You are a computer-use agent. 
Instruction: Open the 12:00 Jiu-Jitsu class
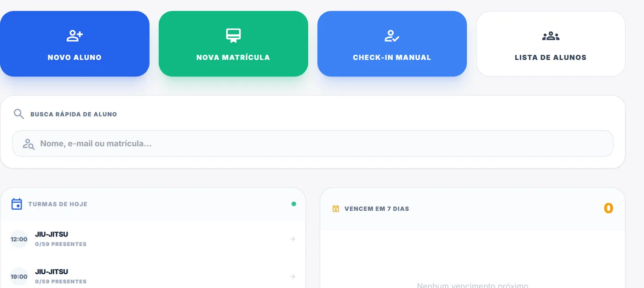point(153,239)
